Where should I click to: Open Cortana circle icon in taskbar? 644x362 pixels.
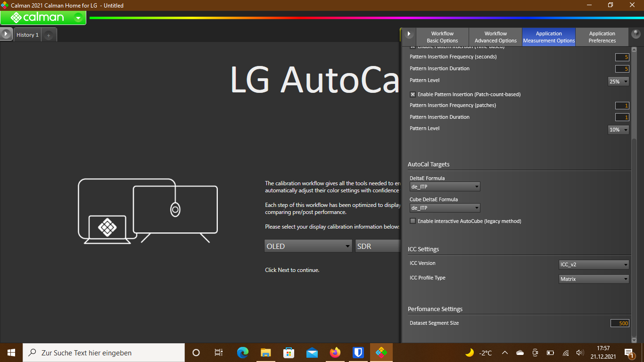tap(196, 353)
